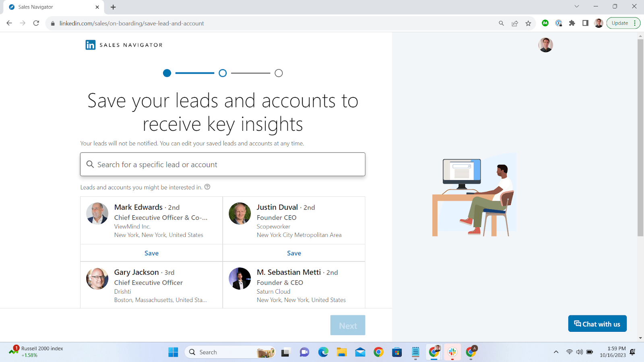Save Justin Duval as a lead
644x362 pixels.
click(x=294, y=253)
